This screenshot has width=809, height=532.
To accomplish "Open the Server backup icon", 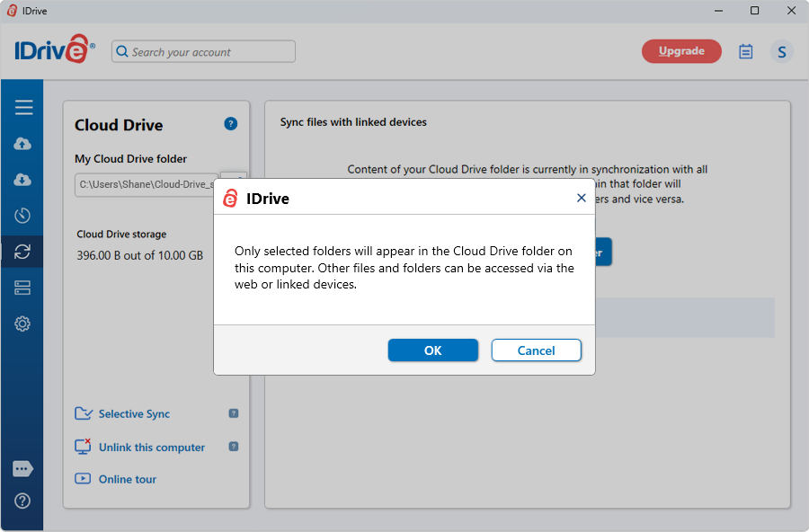I will pyautogui.click(x=22, y=288).
